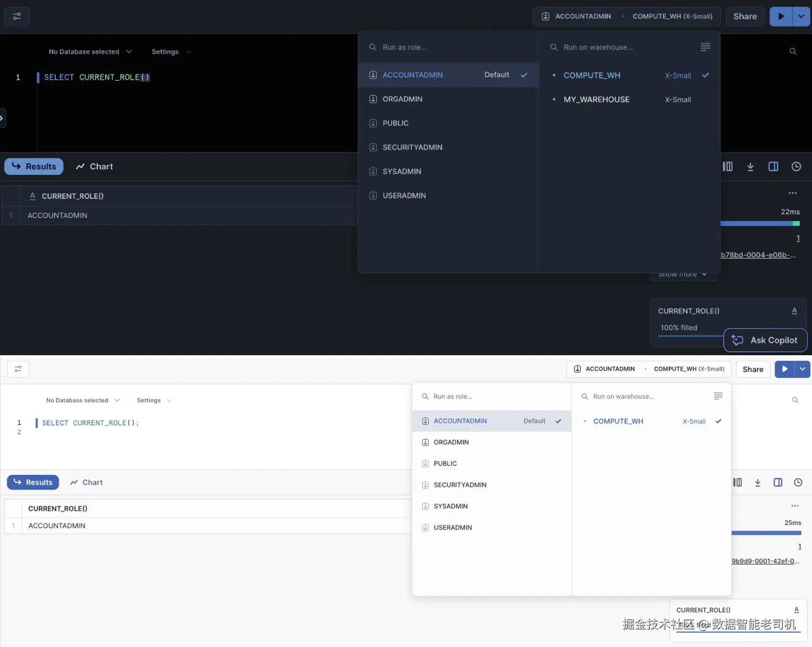Open the three-dot menu in light results panel
812x647 pixels.
(795, 506)
